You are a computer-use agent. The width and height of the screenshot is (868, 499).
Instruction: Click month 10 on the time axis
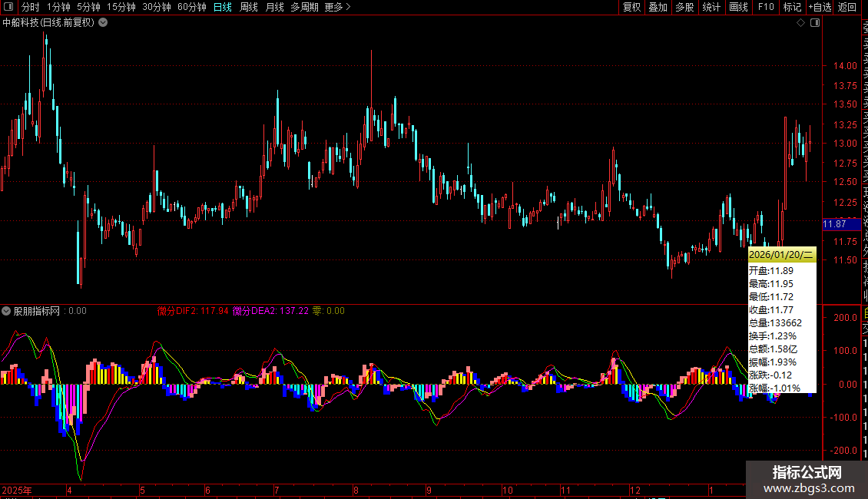coord(508,490)
